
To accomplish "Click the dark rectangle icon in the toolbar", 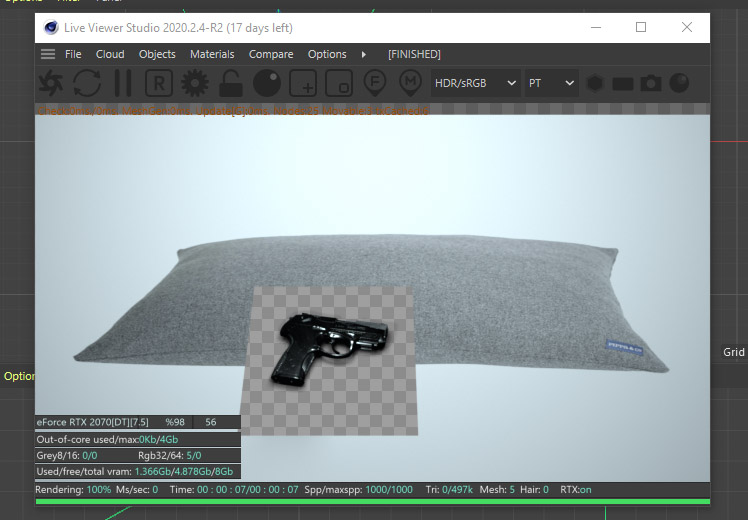I will (x=623, y=84).
